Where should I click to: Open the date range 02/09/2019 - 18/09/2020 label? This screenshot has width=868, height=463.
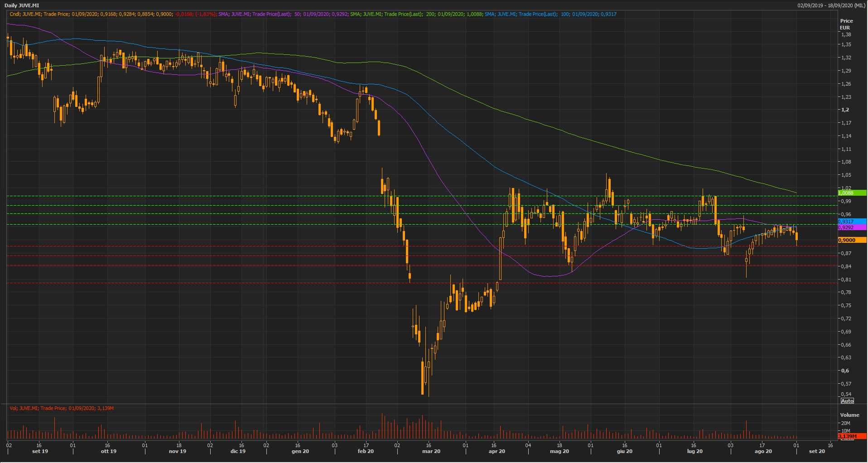coord(831,5)
